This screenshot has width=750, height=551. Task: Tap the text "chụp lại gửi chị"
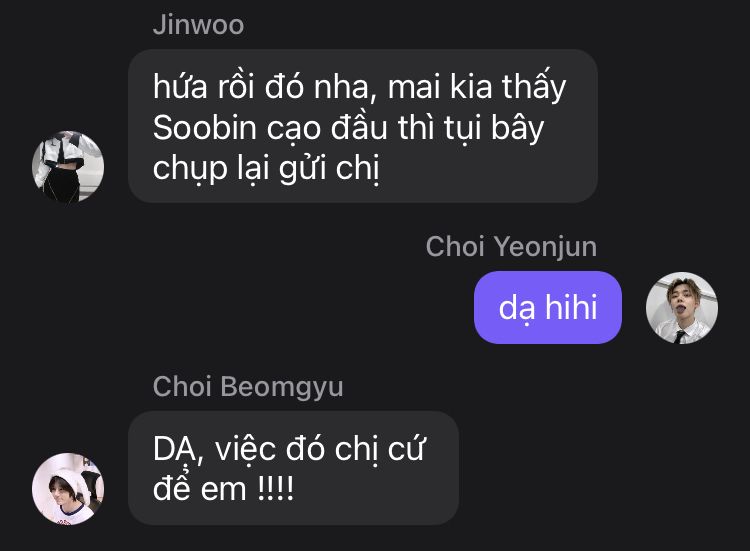click(x=266, y=169)
